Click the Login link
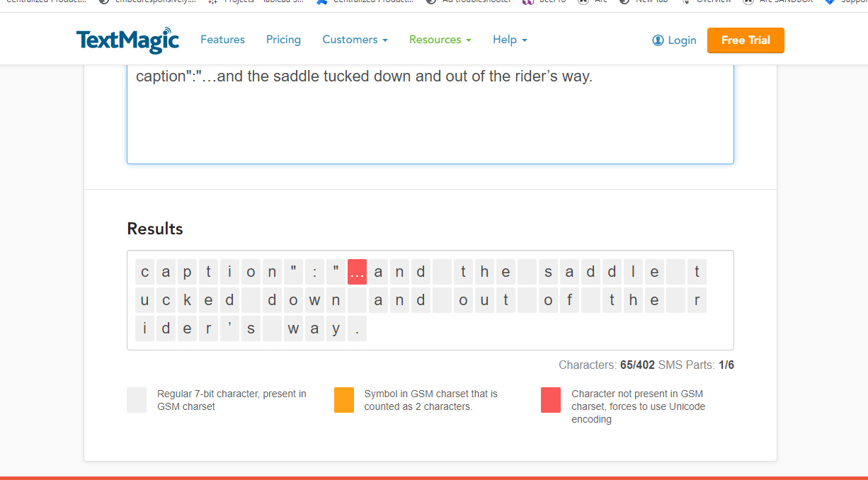This screenshot has width=868, height=480. click(x=682, y=40)
